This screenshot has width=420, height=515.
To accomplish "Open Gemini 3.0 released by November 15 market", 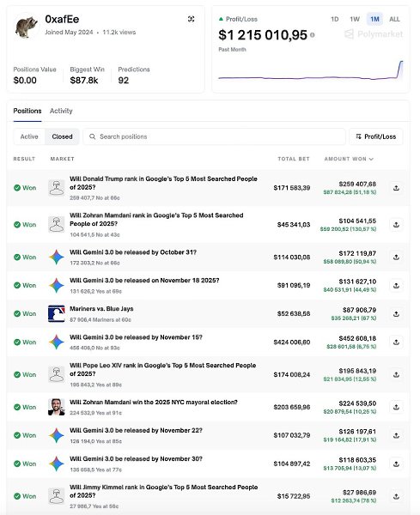I will (x=136, y=337).
